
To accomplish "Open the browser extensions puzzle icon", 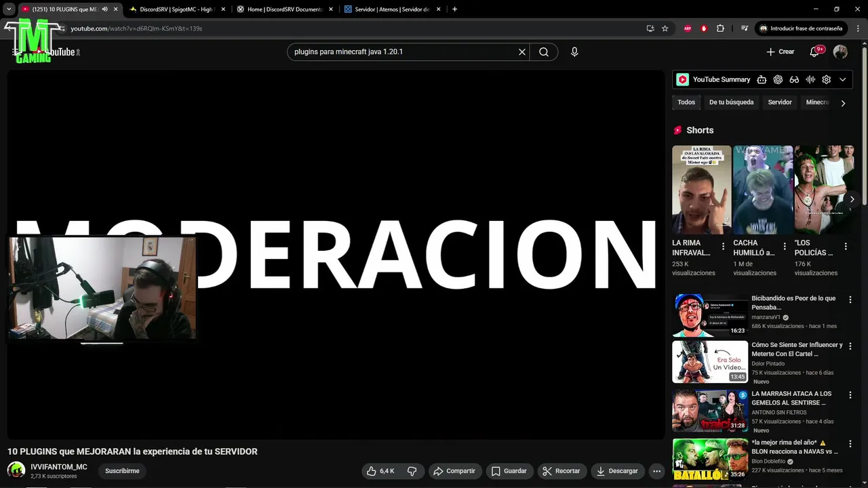I will 720,28.
